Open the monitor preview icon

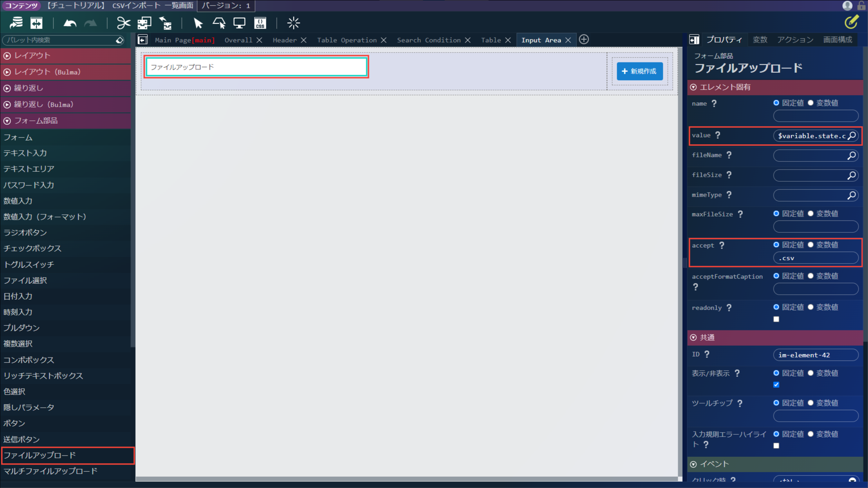(x=239, y=23)
